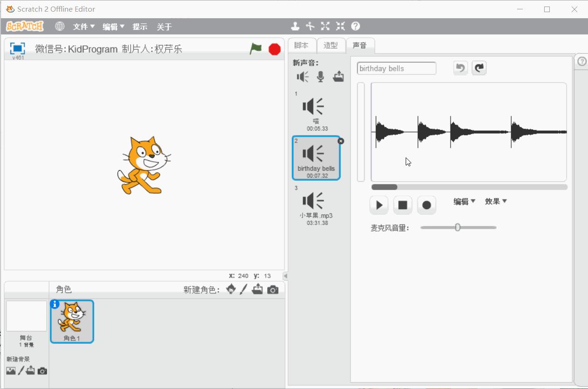Switch to the 脚本 tab
The height and width of the screenshot is (389, 588).
tap(301, 45)
